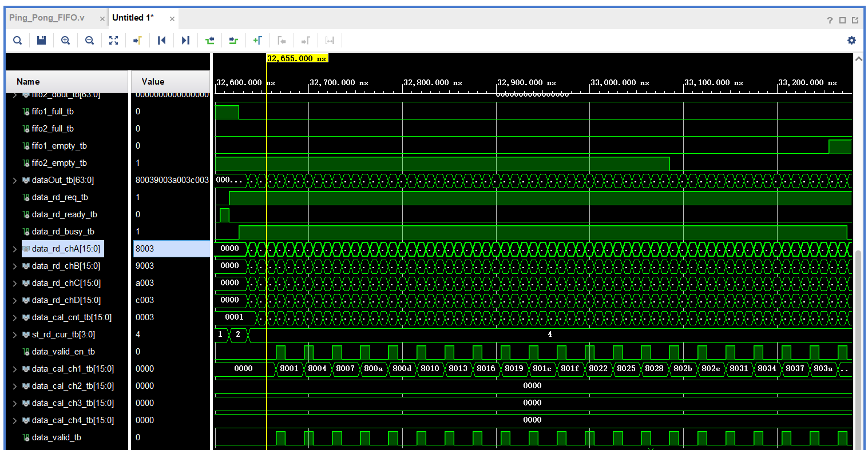Click the Next Transition icon

click(233, 40)
